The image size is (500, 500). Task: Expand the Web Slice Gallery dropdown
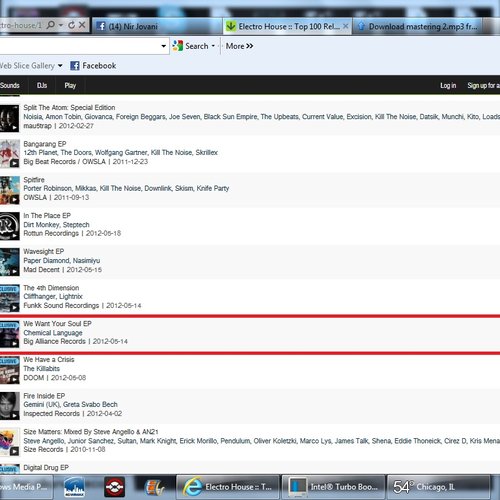(60, 66)
